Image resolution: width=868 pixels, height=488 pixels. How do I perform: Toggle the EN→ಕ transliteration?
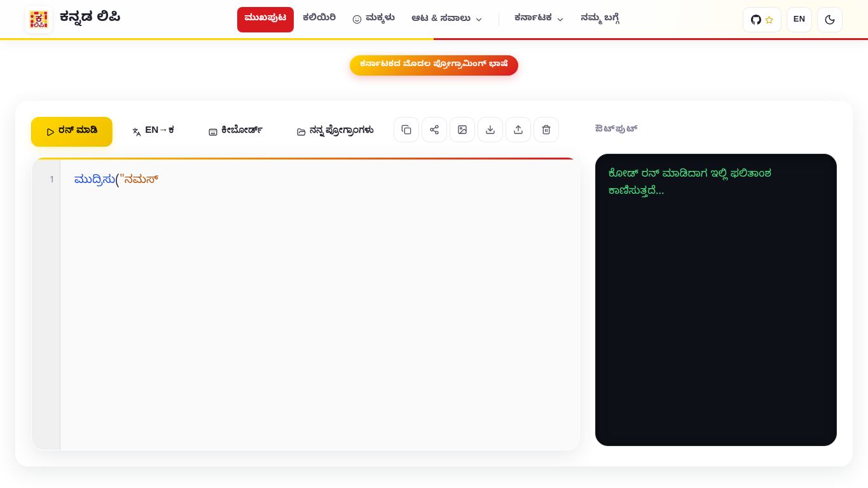pos(153,131)
